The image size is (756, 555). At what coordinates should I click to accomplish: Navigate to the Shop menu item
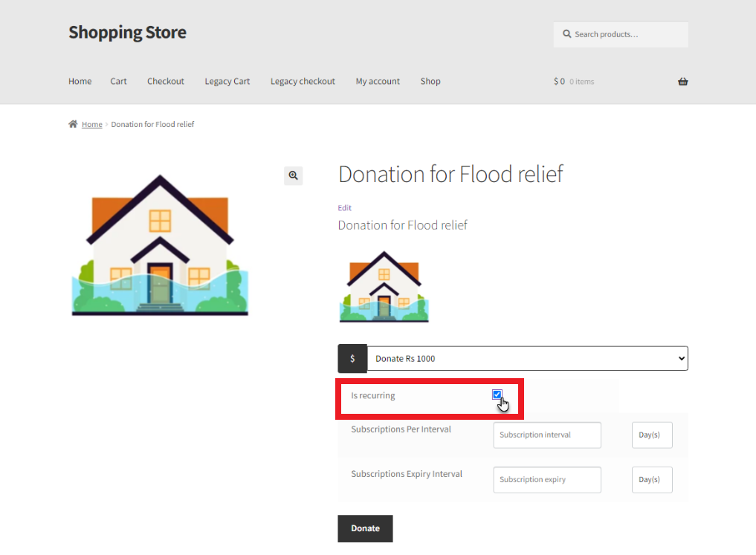point(430,82)
